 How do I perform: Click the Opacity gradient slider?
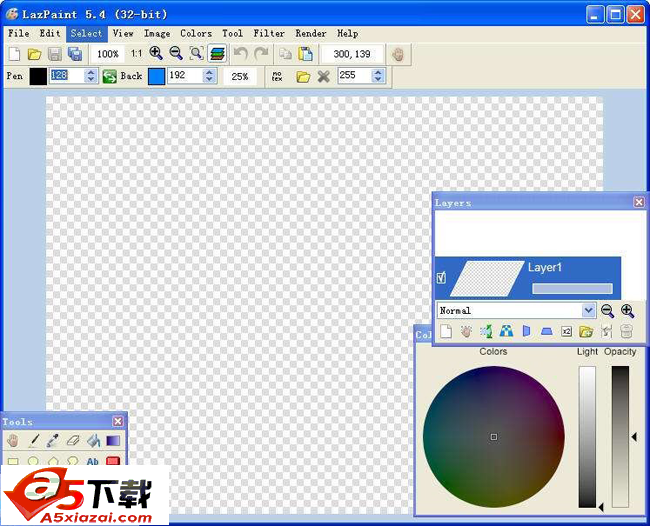[x=620, y=437]
